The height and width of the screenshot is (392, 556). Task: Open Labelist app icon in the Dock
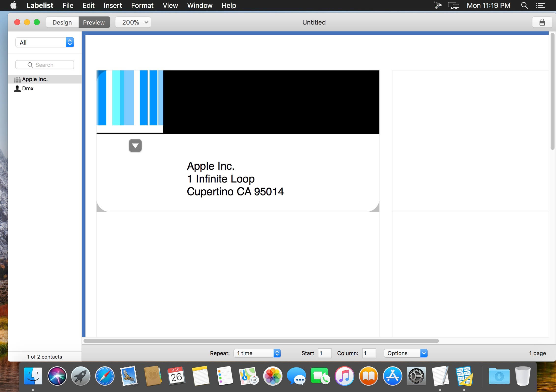[x=464, y=376]
